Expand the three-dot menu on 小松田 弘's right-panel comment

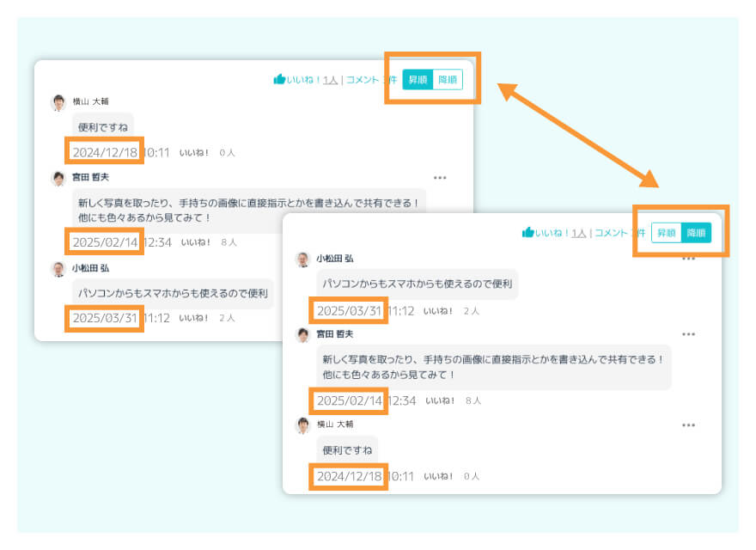click(x=688, y=258)
